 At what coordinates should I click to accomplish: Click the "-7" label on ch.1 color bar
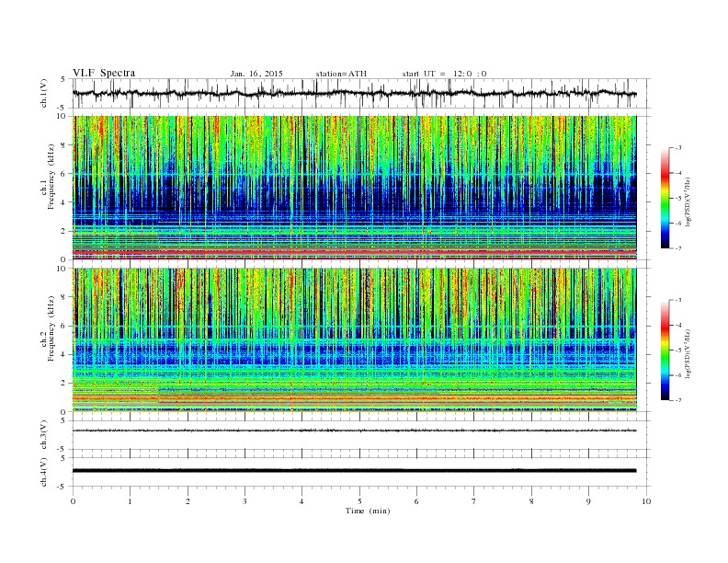coord(678,248)
